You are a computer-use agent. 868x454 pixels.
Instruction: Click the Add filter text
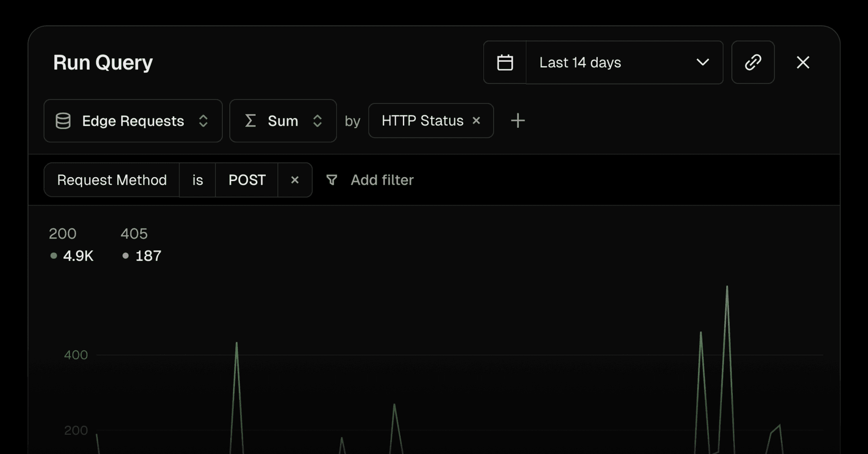click(x=382, y=180)
